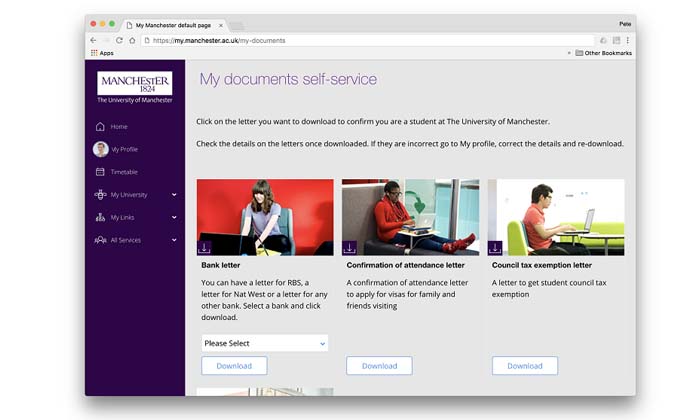Open the Timetable menu label

point(124,172)
